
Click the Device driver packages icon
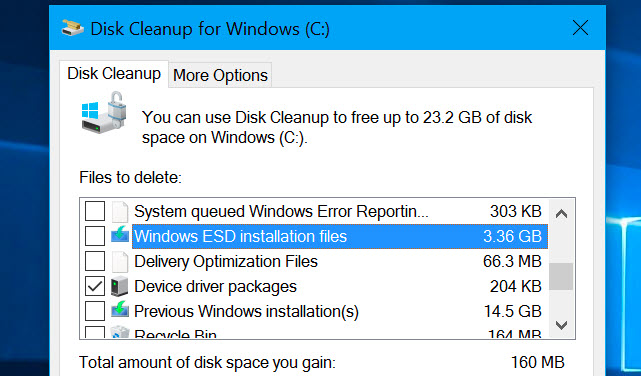tap(119, 286)
